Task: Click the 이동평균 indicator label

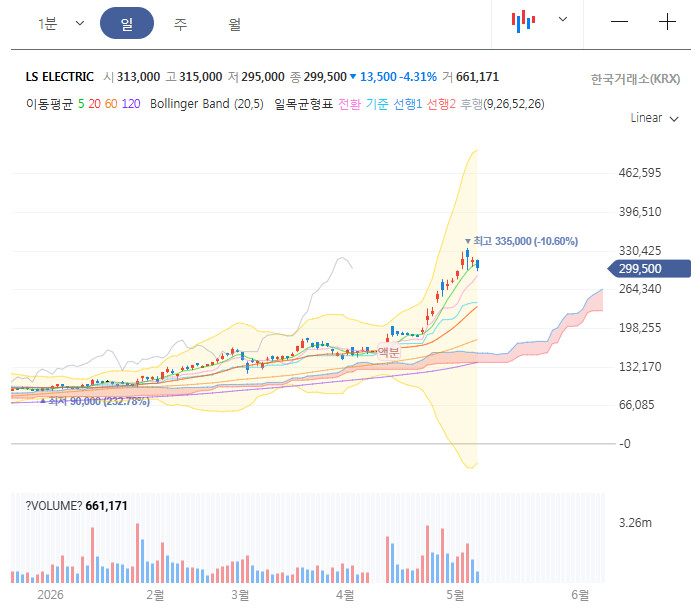Action: tap(49, 104)
